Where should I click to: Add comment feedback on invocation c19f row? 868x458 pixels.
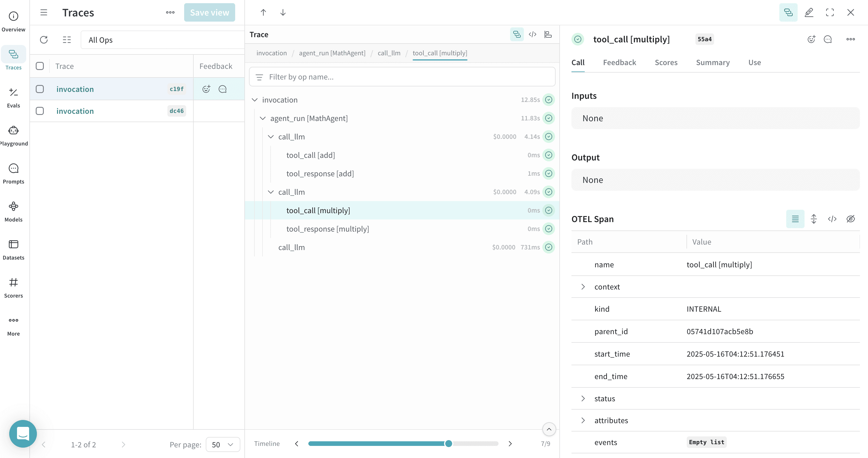(222, 89)
